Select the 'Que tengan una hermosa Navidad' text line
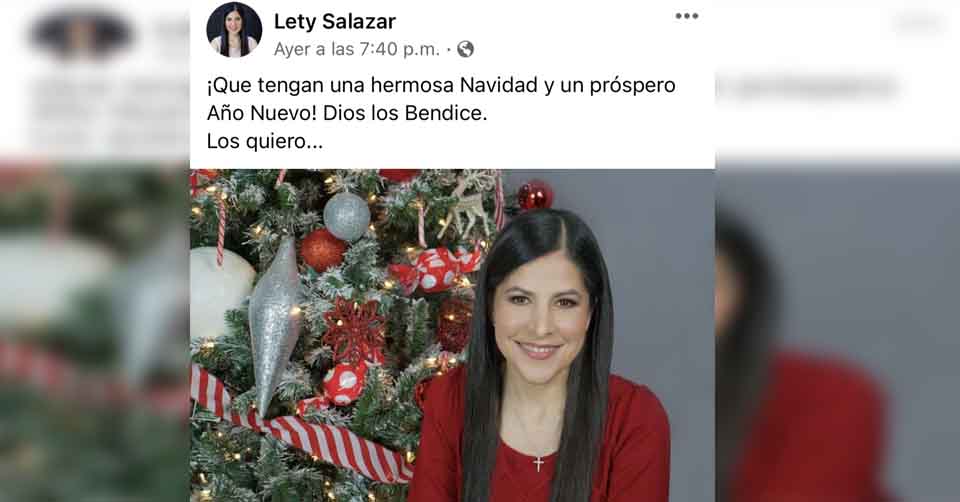 [441, 85]
